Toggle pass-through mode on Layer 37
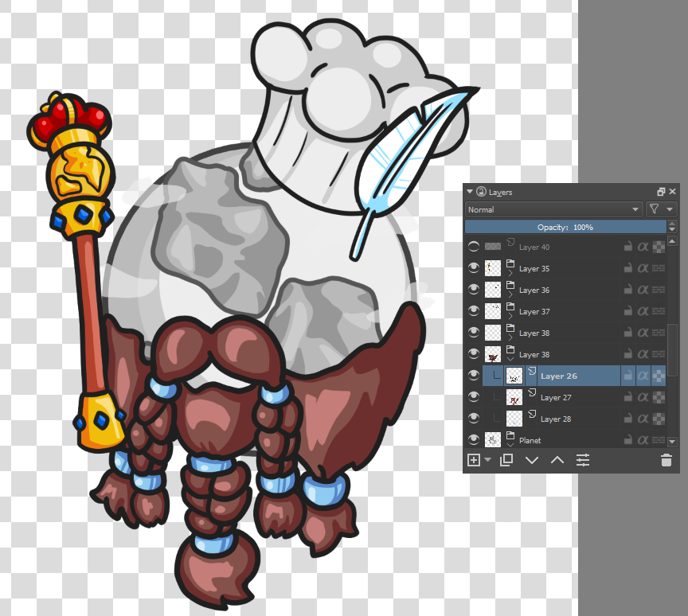This screenshot has width=688, height=616. tap(659, 311)
